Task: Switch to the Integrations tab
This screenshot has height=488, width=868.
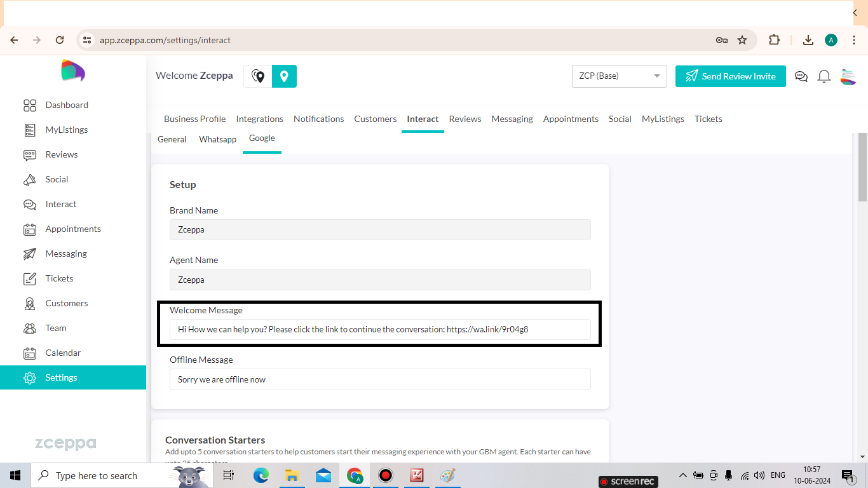Action: [x=260, y=119]
